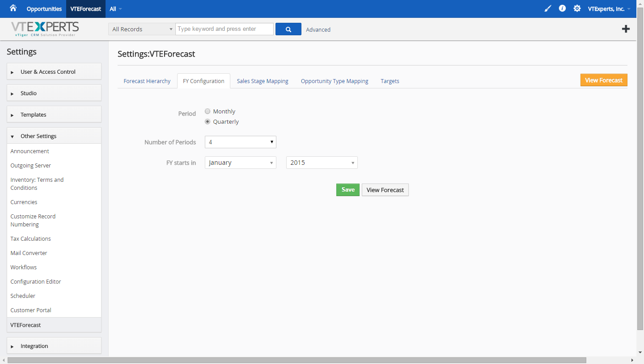Switch to Forecast Hierarchy tab

[x=147, y=81]
